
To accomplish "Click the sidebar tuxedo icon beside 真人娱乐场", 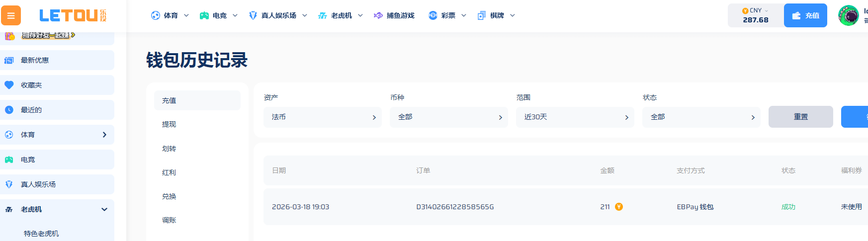I will (9, 184).
